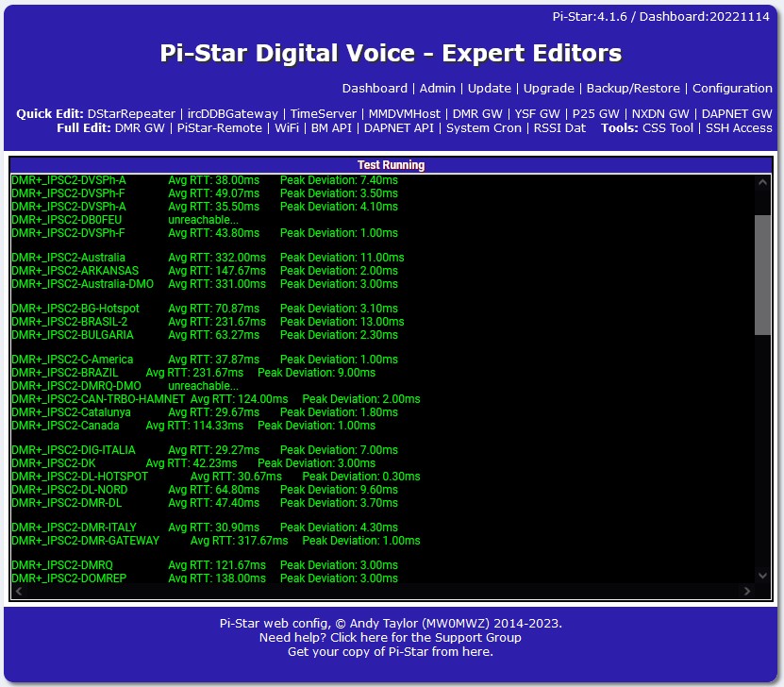Click DMR+_IPSC2-BRASIL-2 row
This screenshot has width=784, height=687.
click(x=208, y=322)
